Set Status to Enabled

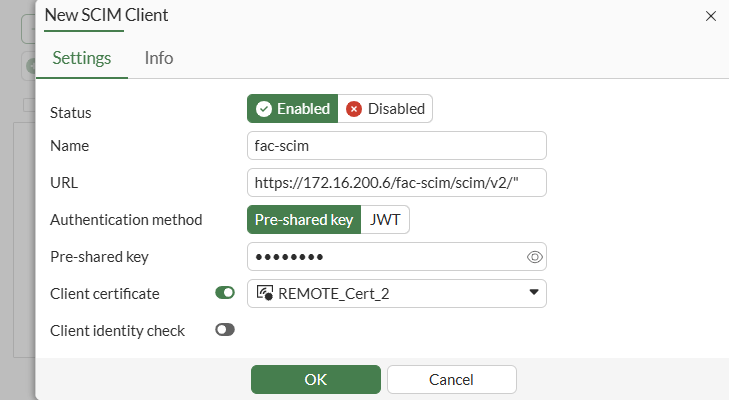point(293,109)
